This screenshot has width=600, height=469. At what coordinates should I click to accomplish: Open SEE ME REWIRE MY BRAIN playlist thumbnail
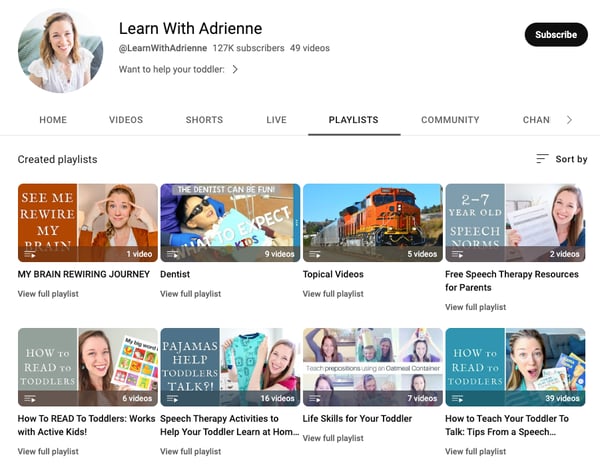click(x=88, y=223)
